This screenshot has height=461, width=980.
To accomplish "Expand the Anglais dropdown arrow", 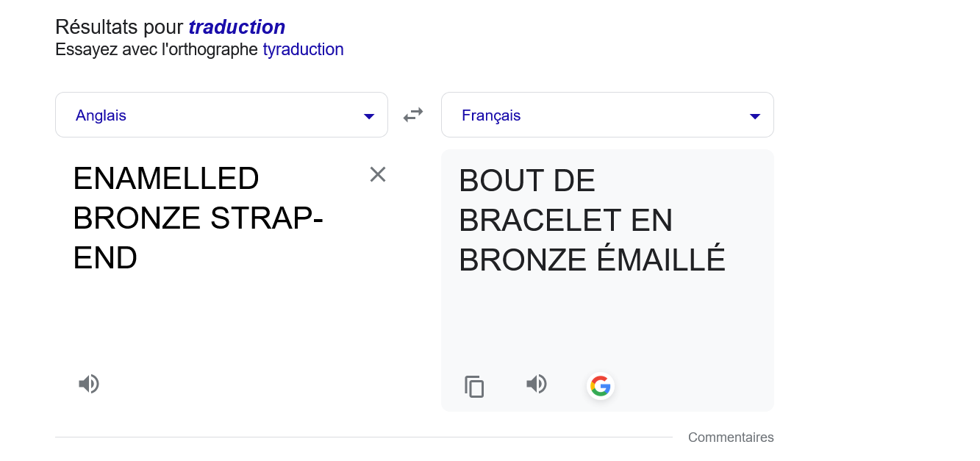I will click(369, 116).
